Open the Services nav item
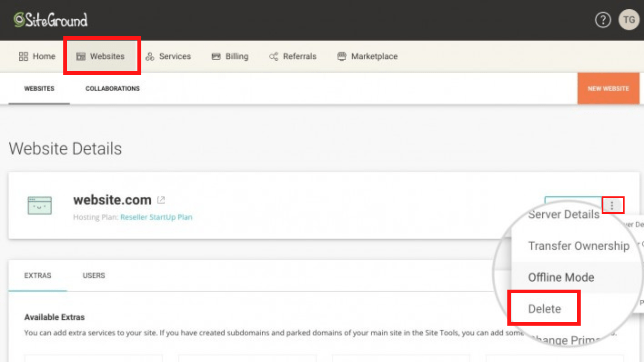 tap(168, 56)
